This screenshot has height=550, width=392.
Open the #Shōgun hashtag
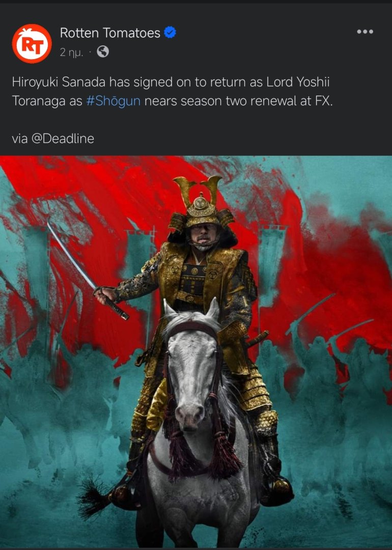(113, 101)
